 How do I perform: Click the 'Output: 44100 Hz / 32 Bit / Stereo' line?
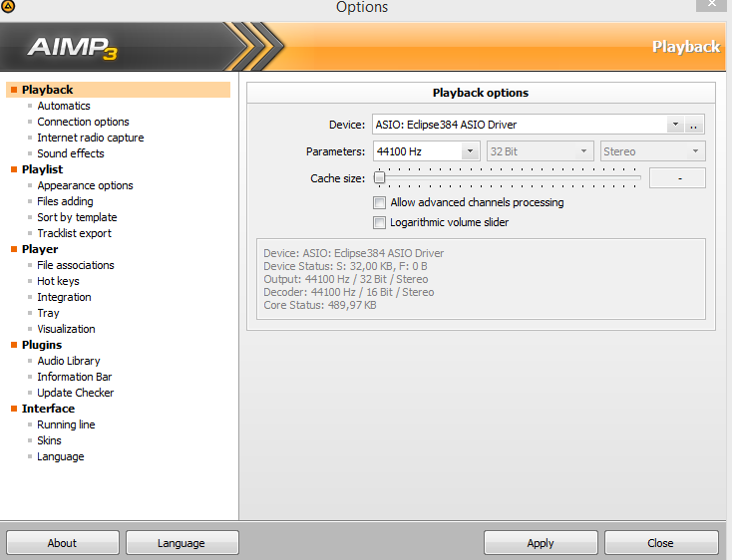[345, 279]
